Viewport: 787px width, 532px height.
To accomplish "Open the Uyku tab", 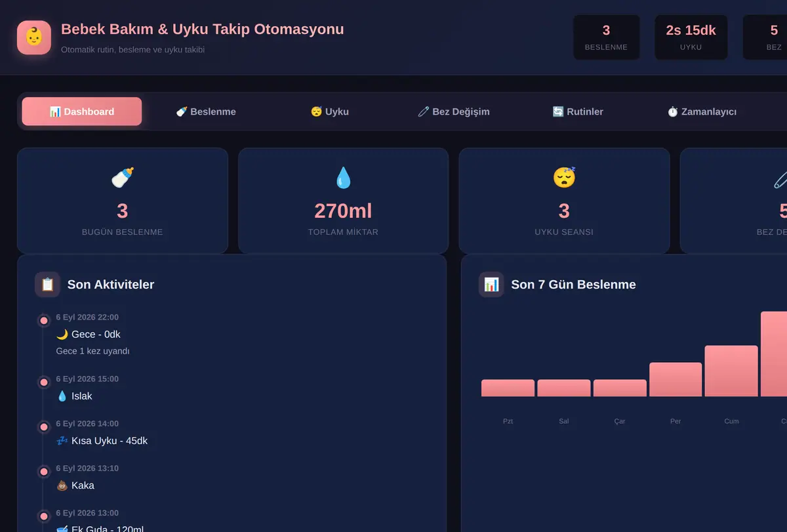I will tap(329, 112).
